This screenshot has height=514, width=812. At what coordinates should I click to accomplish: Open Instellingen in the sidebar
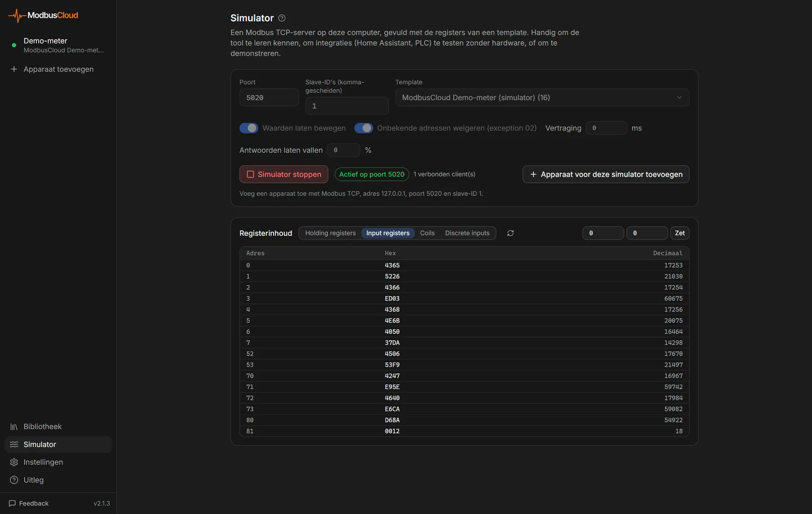tap(58, 462)
